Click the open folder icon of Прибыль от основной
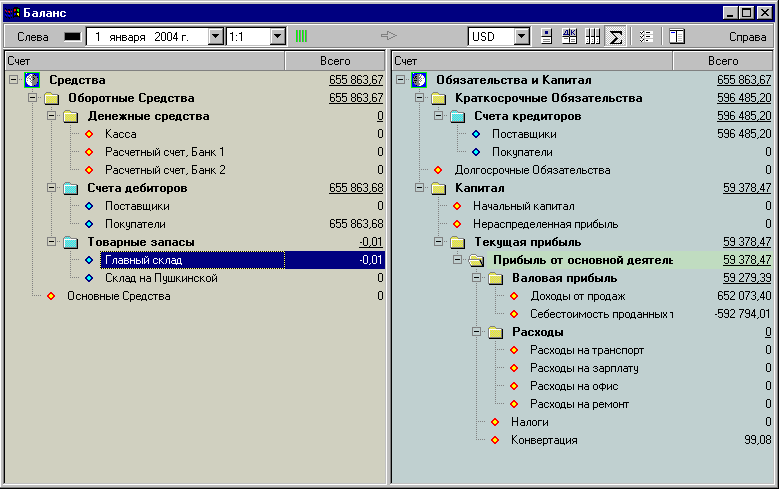Viewport: 779px width, 489px height. pyautogui.click(x=476, y=260)
